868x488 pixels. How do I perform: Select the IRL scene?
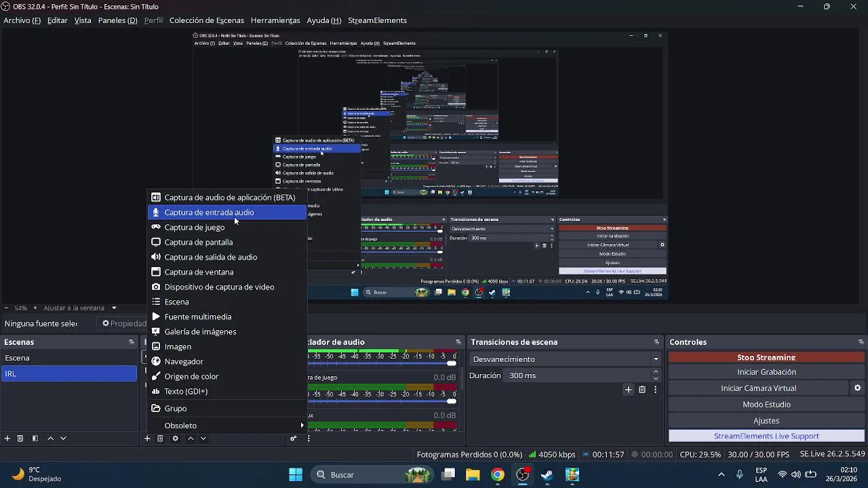tap(68, 373)
